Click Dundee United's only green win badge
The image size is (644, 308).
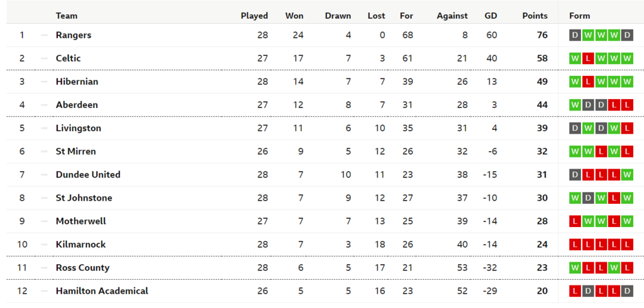coord(627,175)
